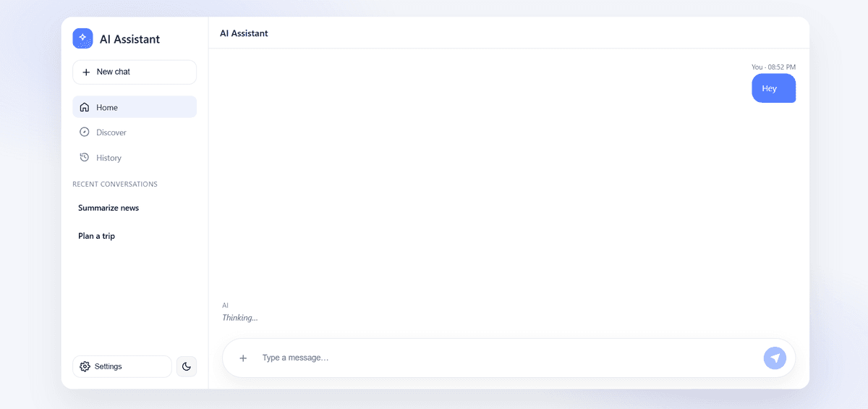Click the plus attachment icon in message bar
Screen dimensions: 868x409
coord(243,358)
